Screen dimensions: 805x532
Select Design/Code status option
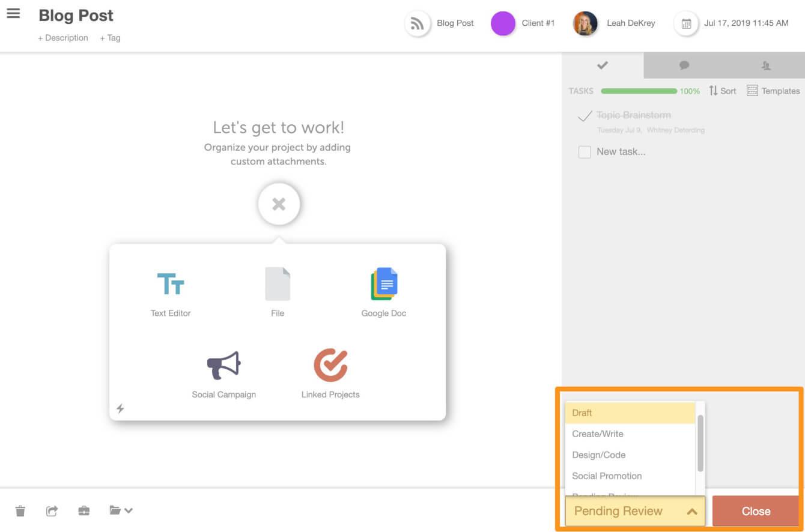click(x=630, y=455)
